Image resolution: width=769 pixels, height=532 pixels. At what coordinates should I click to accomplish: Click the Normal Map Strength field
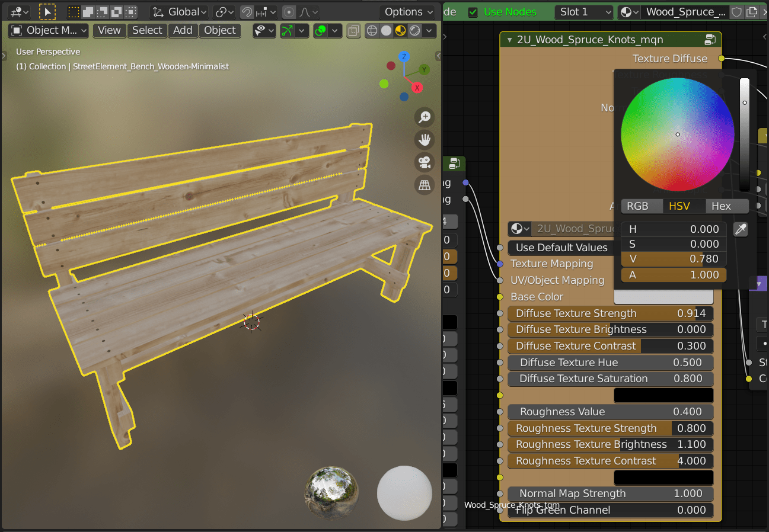tap(611, 493)
